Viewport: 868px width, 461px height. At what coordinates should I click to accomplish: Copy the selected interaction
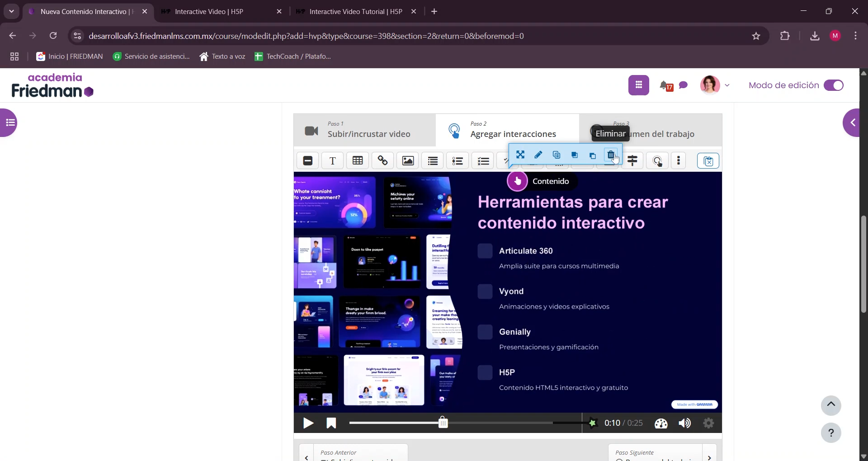coord(557,155)
